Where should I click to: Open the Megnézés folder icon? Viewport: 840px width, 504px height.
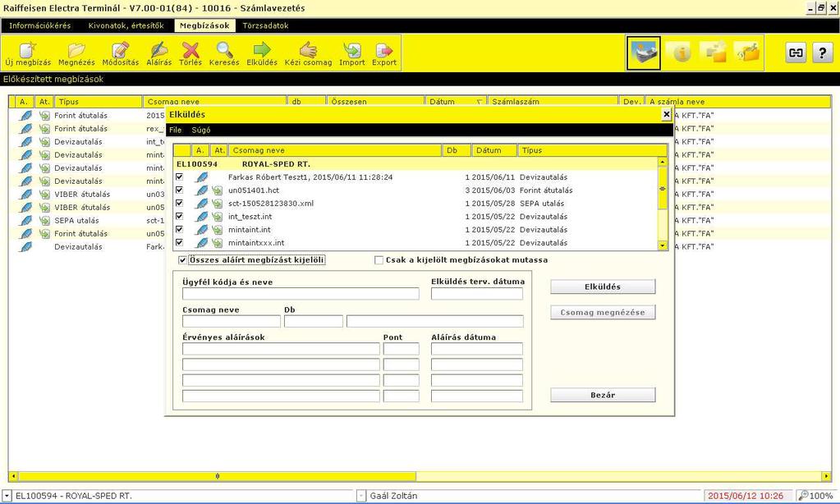[76, 50]
